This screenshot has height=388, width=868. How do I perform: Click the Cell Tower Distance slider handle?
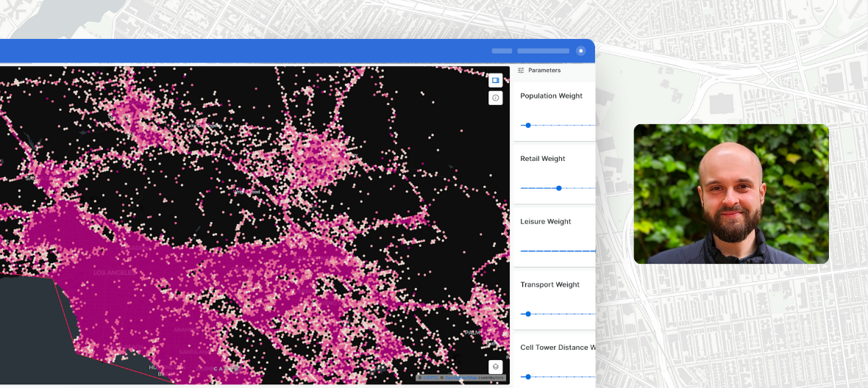click(528, 376)
